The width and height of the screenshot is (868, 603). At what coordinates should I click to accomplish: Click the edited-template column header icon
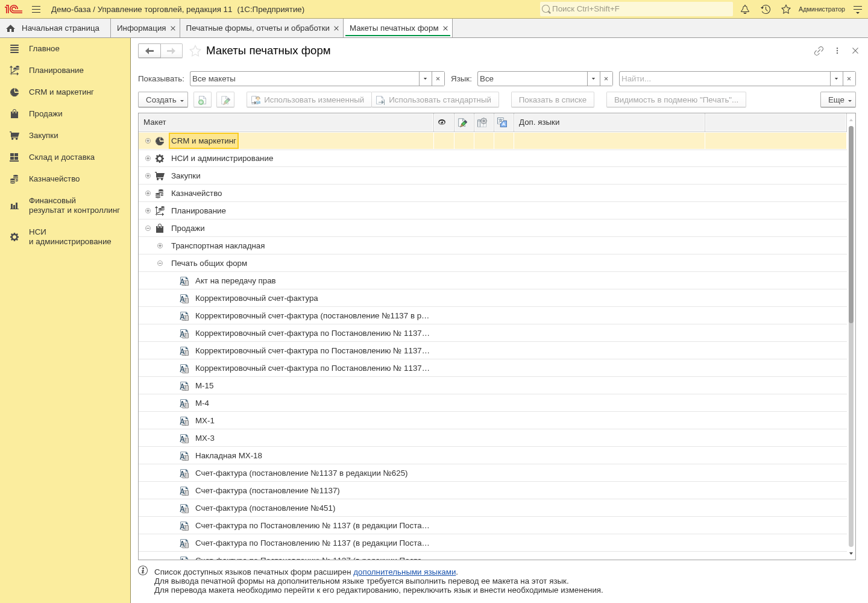(462, 122)
